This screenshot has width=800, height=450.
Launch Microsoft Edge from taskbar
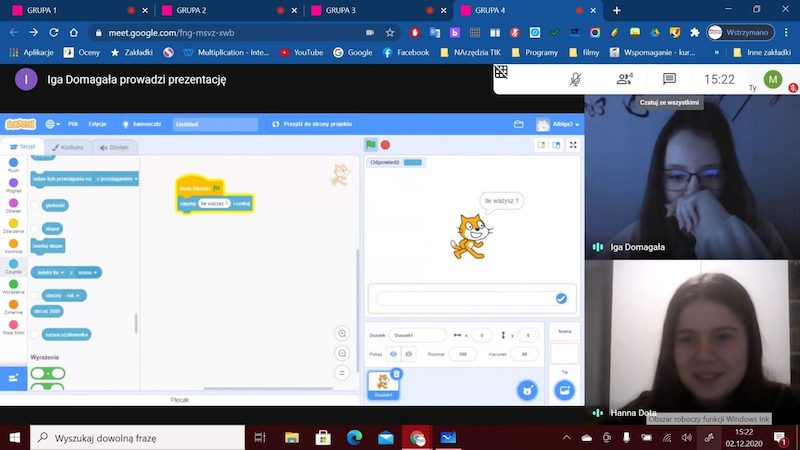point(354,438)
